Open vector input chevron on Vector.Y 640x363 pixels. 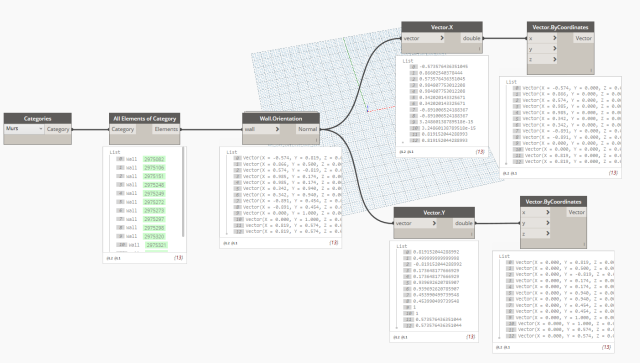pyautogui.click(x=434, y=223)
